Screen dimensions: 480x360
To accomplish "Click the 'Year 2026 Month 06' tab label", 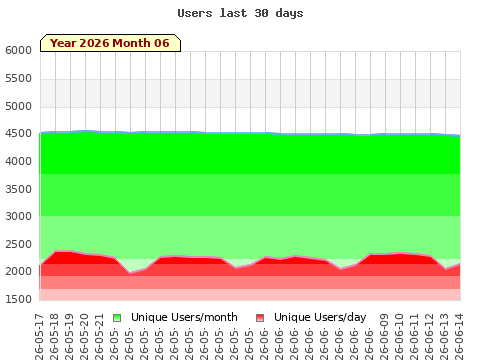I will pyautogui.click(x=110, y=43).
